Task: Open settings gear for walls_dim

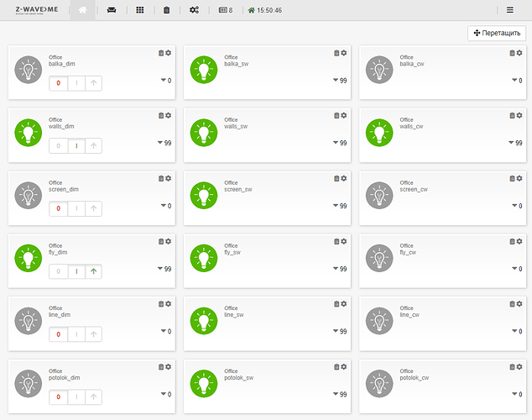Action: coord(169,115)
